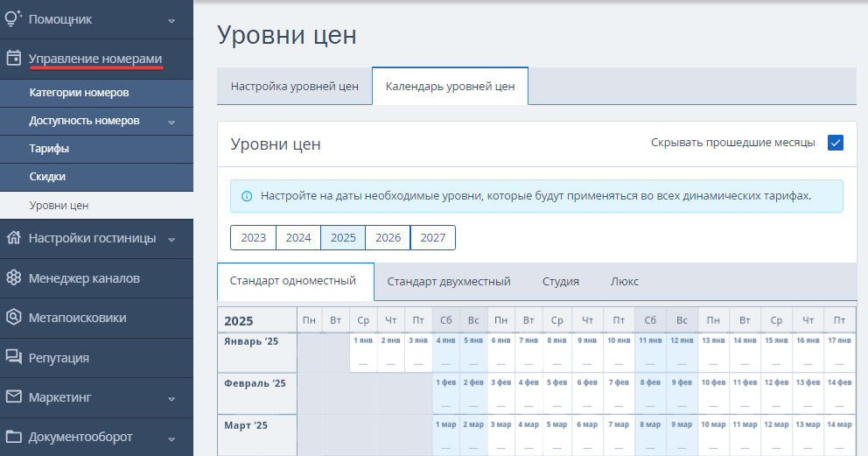Open the Стандарт двухместный room tab
The height and width of the screenshot is (456, 868).
449,281
